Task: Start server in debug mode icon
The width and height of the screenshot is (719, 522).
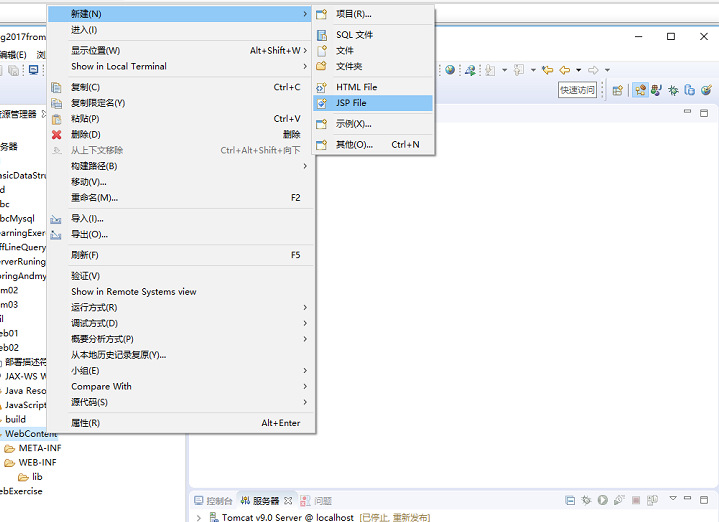Action: tap(586, 500)
